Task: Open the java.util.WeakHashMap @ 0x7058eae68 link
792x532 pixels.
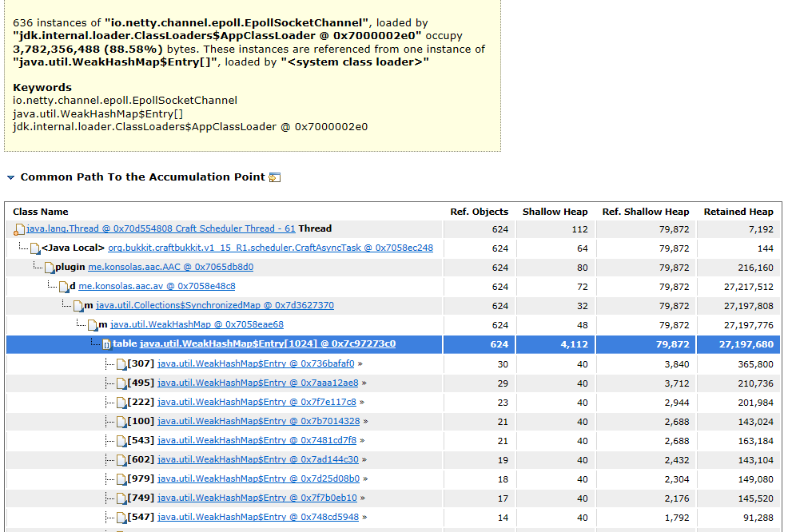Action: click(197, 324)
